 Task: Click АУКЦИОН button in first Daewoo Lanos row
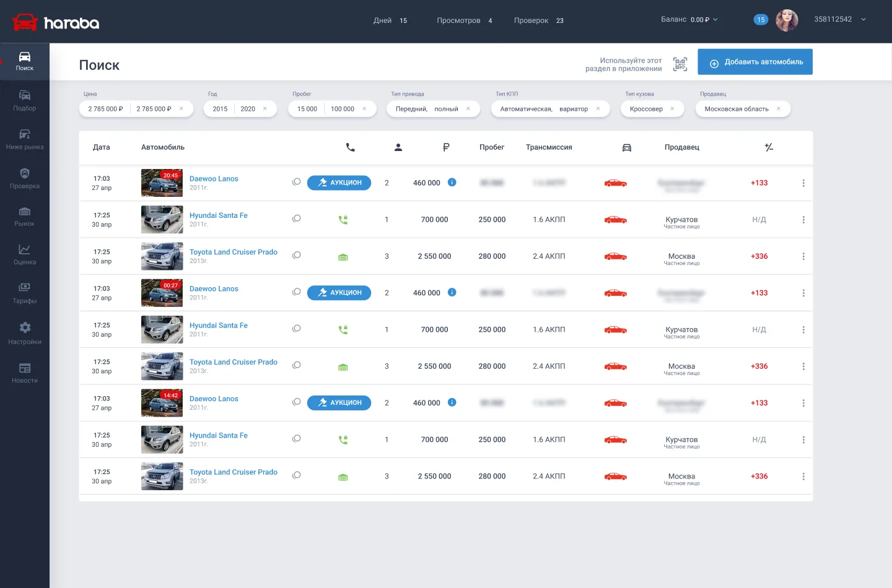tap(339, 183)
